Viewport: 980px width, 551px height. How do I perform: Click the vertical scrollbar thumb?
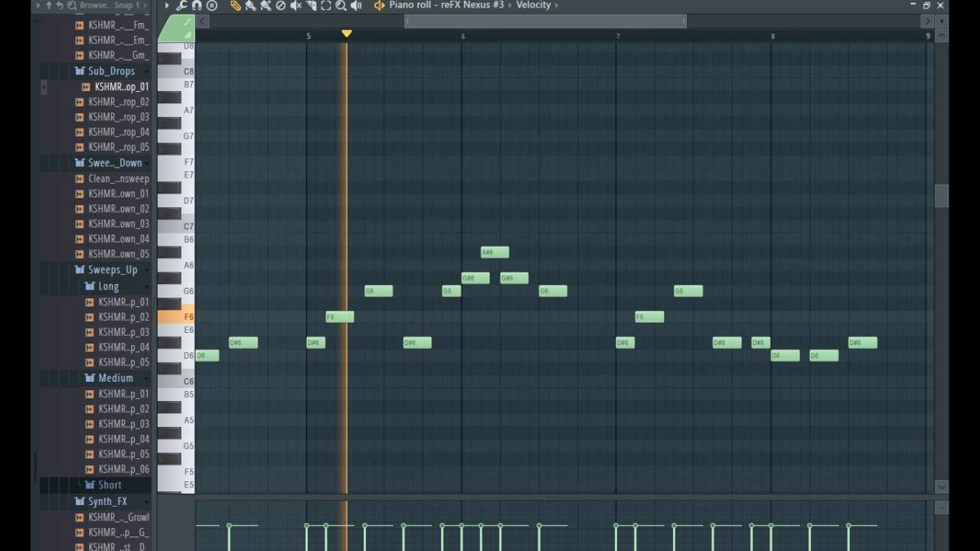point(942,196)
